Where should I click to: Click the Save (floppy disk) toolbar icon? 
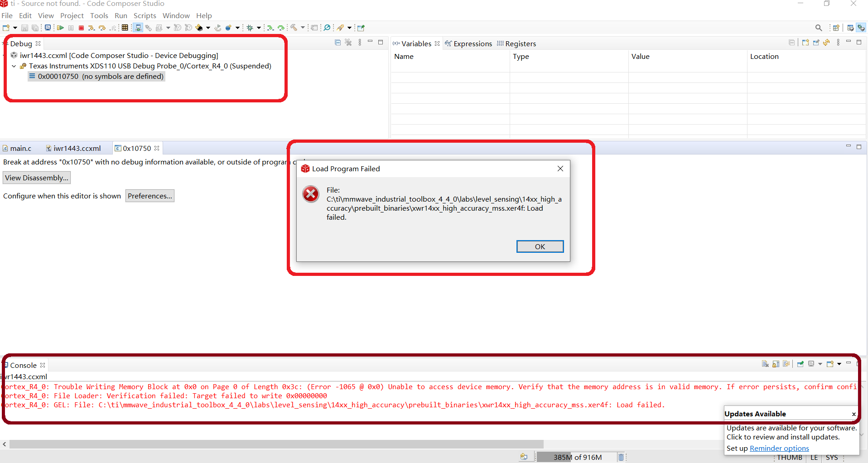click(x=24, y=28)
